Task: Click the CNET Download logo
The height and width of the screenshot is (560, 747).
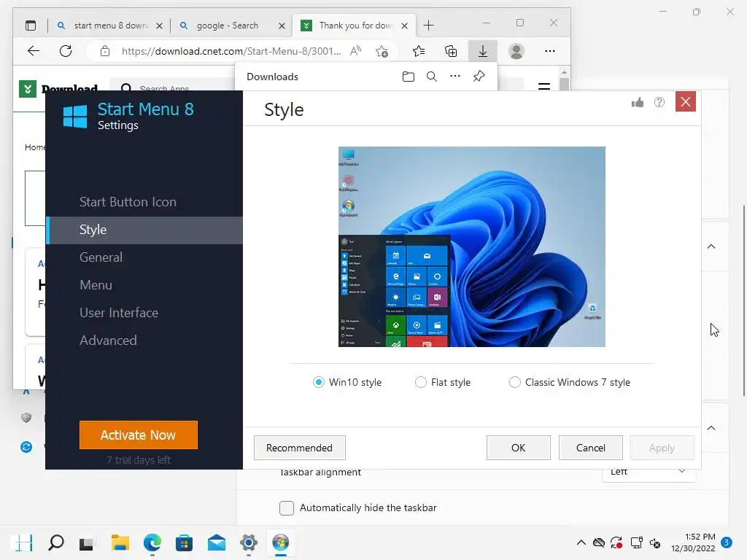Action: coord(58,88)
